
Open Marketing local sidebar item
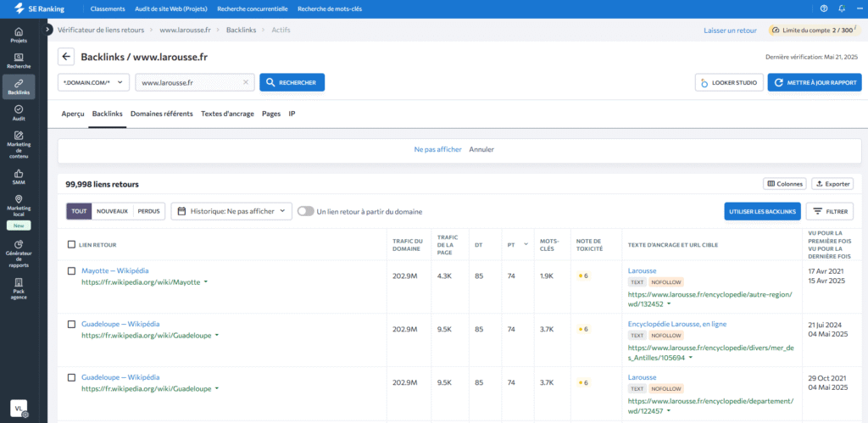(x=19, y=205)
